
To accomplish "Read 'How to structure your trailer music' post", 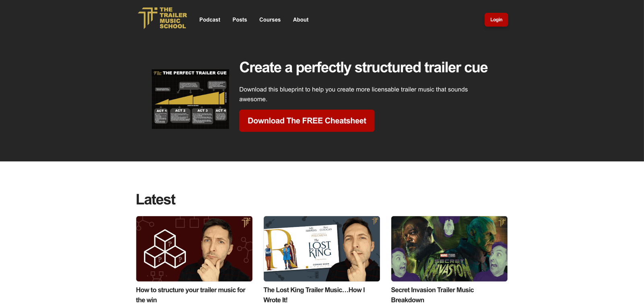I will [191, 295].
